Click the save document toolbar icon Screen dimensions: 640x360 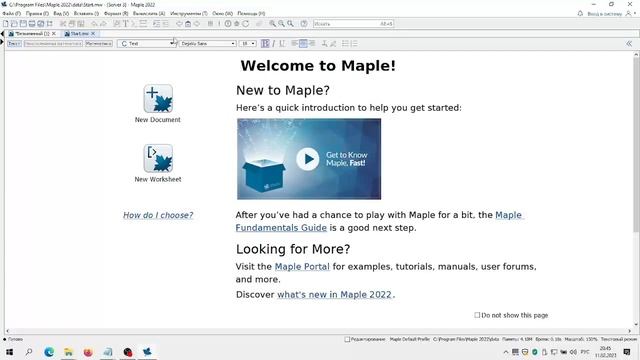[23, 24]
